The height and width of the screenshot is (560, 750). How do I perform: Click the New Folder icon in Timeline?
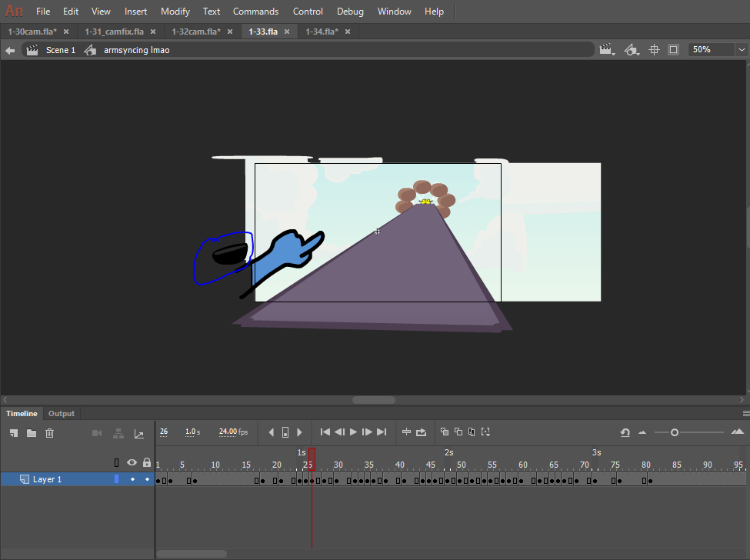[x=32, y=433]
